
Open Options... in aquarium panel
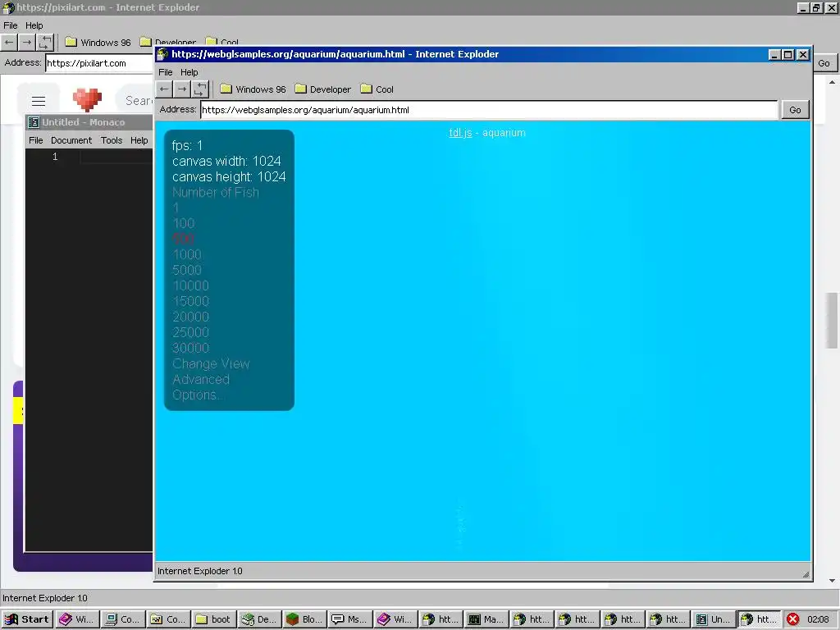coord(197,395)
